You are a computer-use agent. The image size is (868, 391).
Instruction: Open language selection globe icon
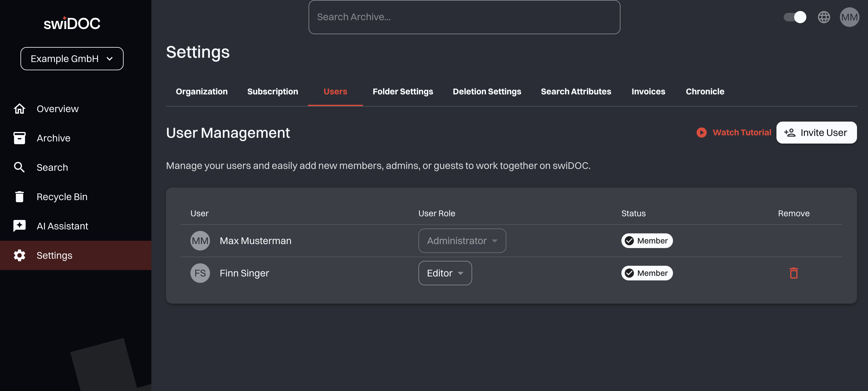[x=823, y=17]
